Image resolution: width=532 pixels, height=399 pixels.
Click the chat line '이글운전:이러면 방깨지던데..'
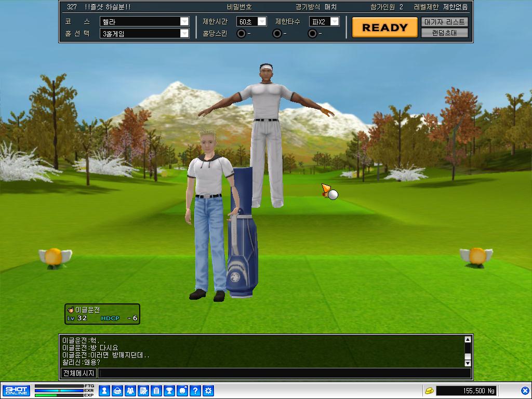(x=106, y=355)
